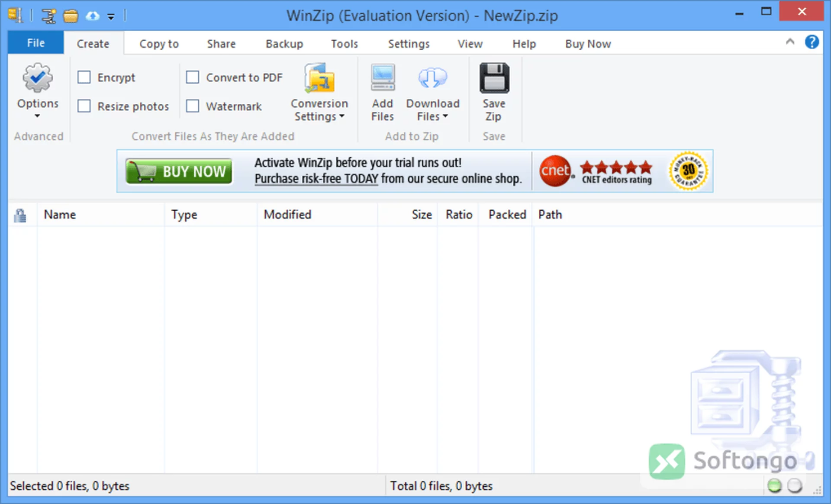This screenshot has height=504, width=831.
Task: Sort by the Modified column header
Action: click(x=317, y=215)
